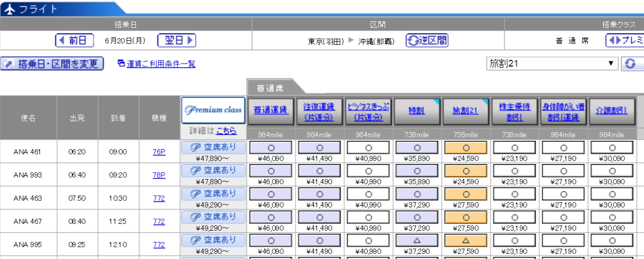The image size is (644, 259).
Task: Click the ANA 995 flight name
Action: (27, 245)
